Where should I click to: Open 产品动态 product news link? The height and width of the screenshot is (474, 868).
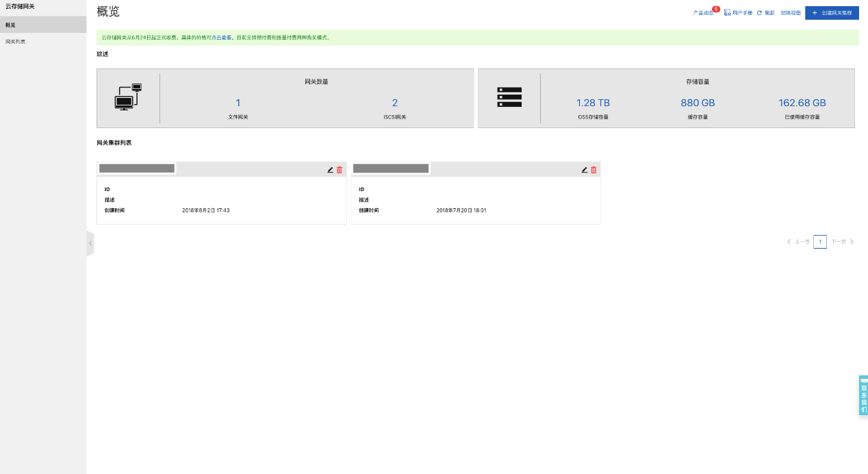(x=702, y=13)
